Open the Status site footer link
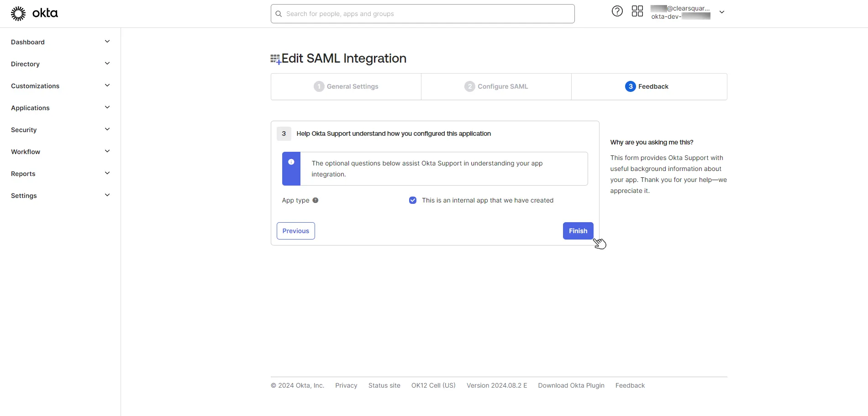This screenshot has width=868, height=416. click(384, 385)
